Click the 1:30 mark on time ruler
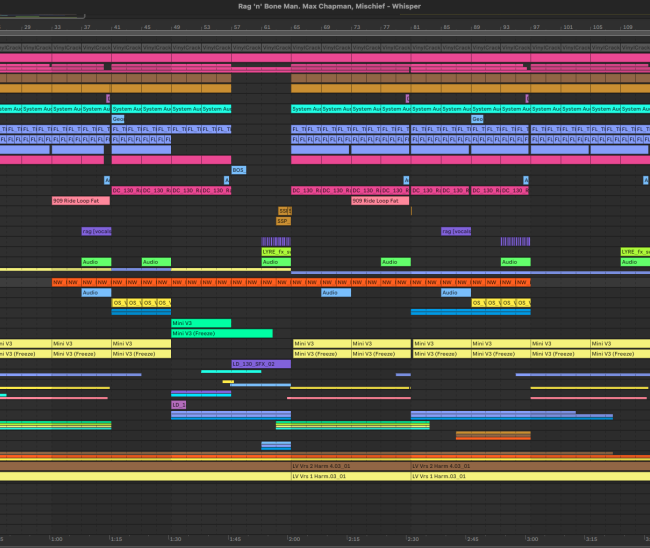 tap(176, 538)
